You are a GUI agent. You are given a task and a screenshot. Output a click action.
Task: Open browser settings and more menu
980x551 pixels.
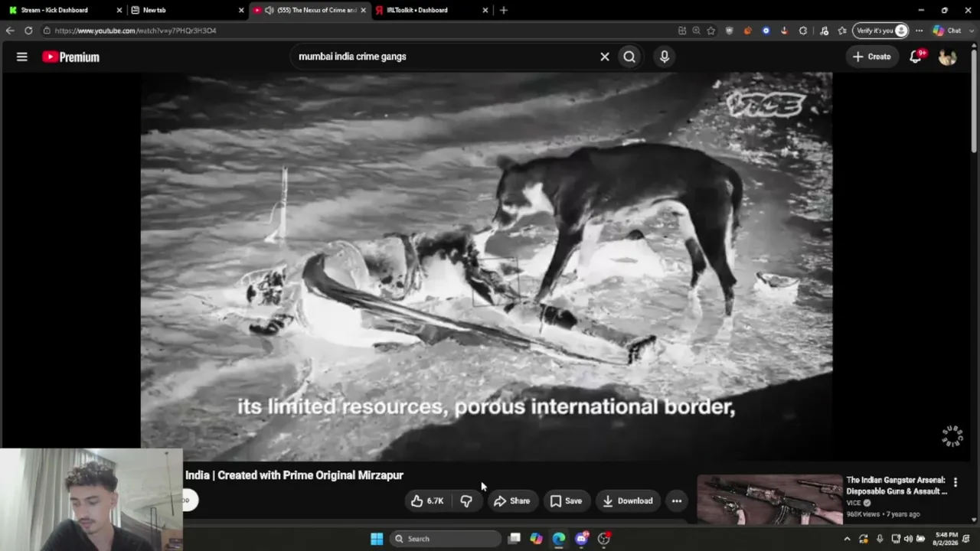click(x=919, y=31)
